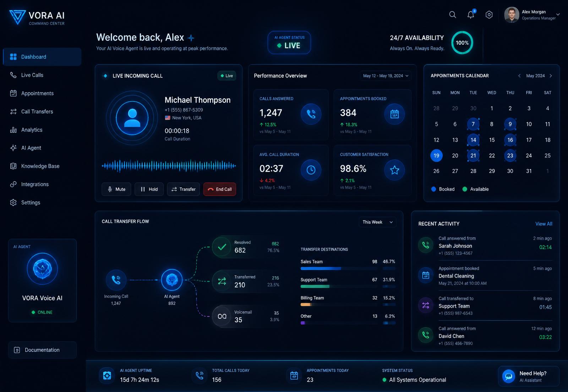
Task: Click the call audio waveform
Action: (169, 165)
